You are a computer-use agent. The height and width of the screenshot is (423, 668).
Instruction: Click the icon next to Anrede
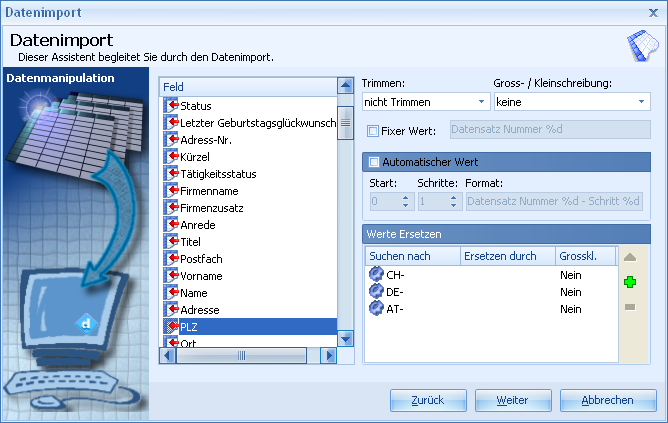171,224
